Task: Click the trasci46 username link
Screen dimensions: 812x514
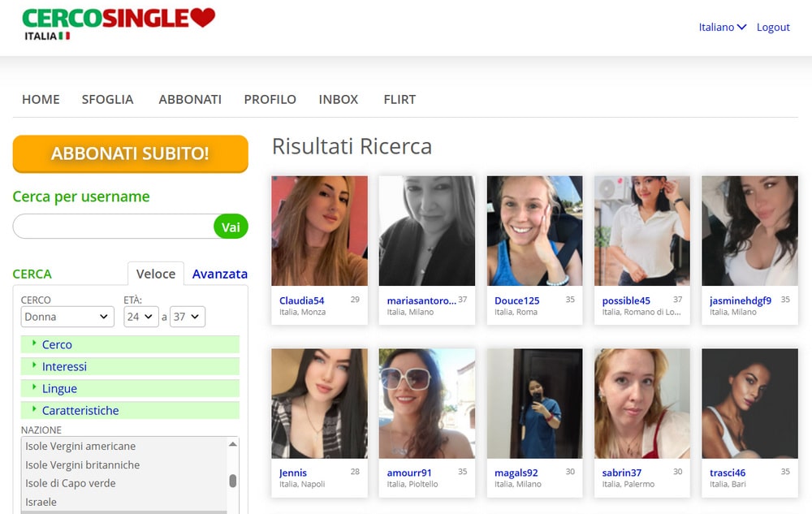Action: (728, 473)
